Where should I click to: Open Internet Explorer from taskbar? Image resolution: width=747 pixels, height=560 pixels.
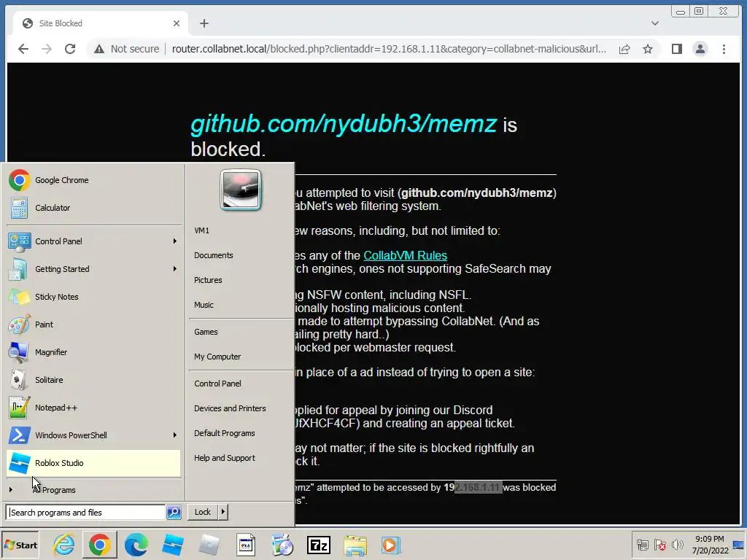coord(64,545)
